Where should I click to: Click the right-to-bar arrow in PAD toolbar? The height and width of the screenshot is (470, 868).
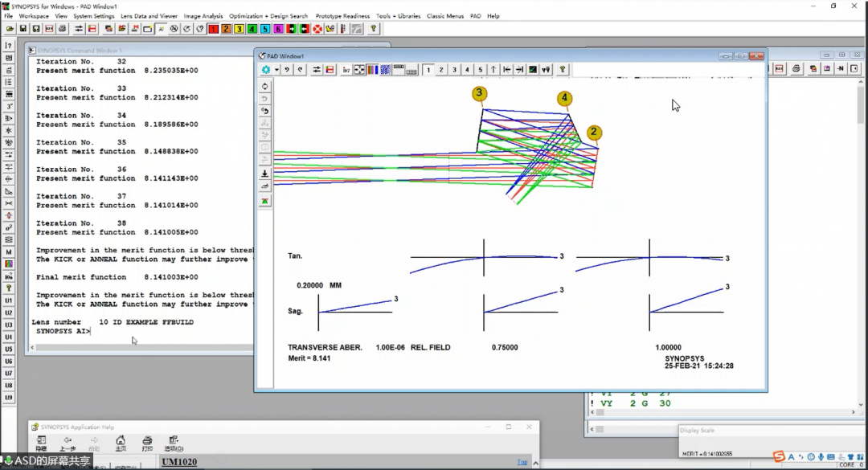519,70
